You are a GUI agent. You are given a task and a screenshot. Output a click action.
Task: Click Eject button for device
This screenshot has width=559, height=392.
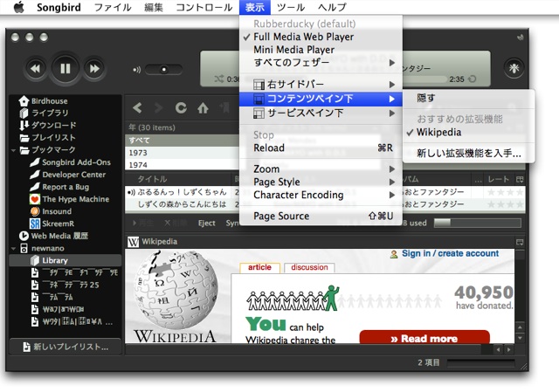pyautogui.click(x=207, y=224)
